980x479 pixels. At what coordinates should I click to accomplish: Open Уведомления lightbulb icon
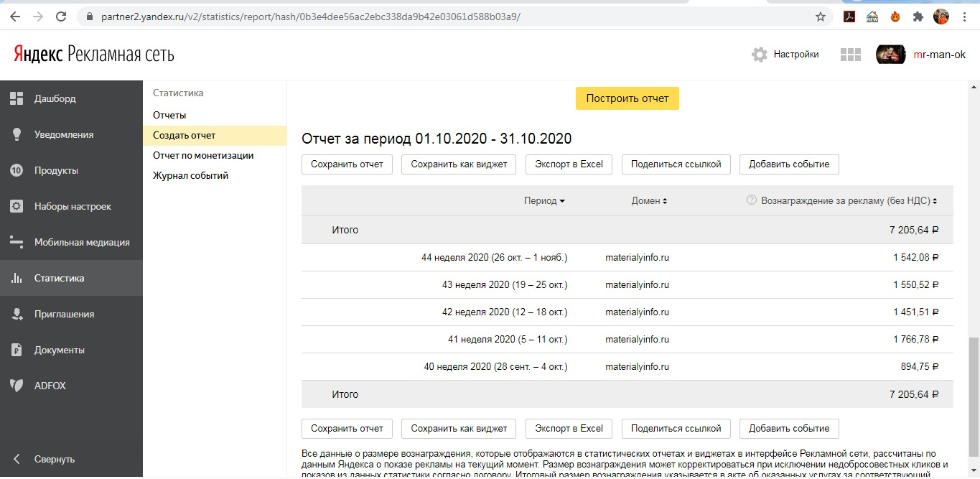tap(17, 135)
